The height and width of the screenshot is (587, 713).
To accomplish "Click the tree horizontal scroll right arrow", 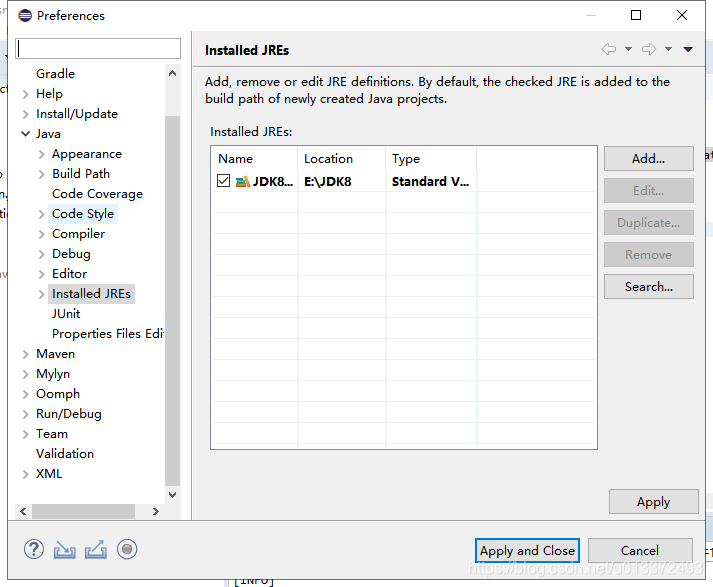I will click(156, 512).
